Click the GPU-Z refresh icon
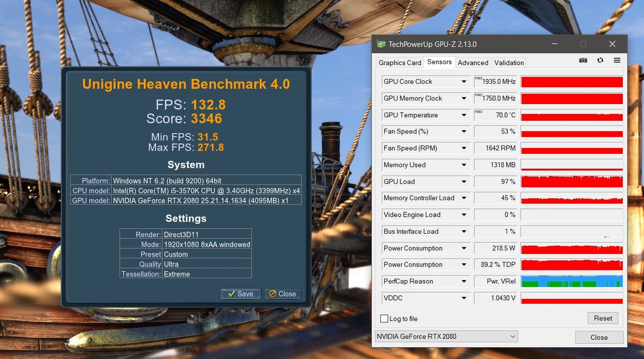 (x=600, y=60)
